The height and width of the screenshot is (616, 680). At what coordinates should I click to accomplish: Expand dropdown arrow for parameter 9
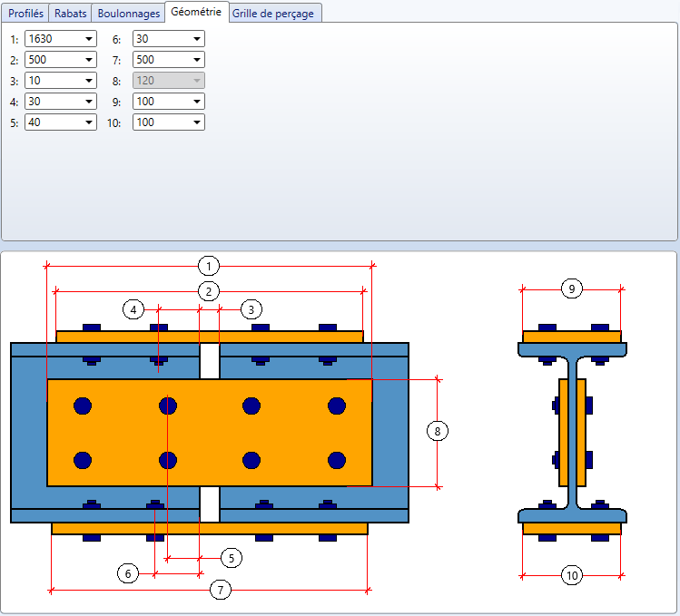point(197,102)
